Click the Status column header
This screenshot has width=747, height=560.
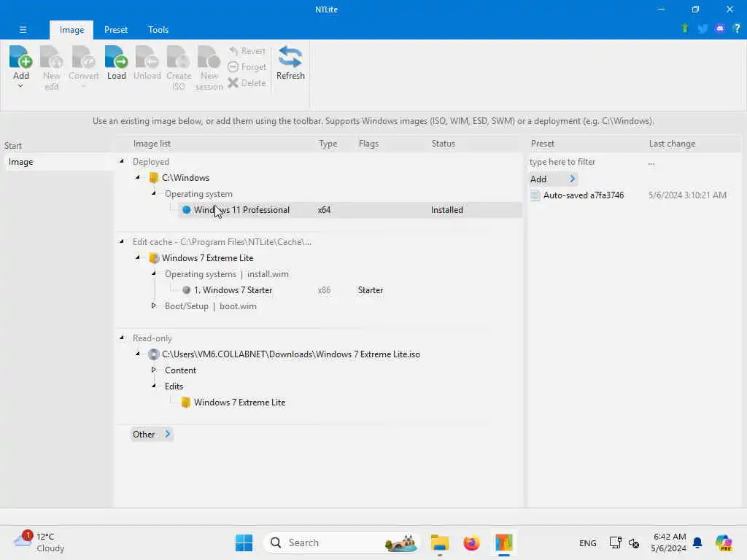coord(443,144)
